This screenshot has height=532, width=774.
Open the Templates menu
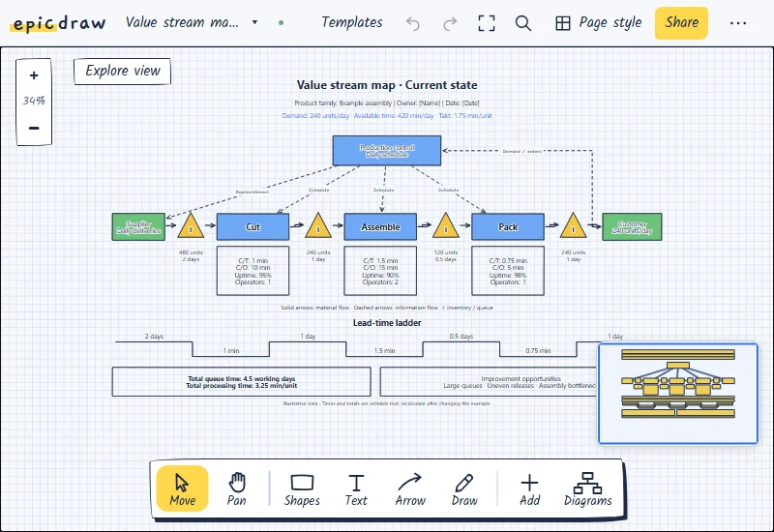click(x=352, y=22)
